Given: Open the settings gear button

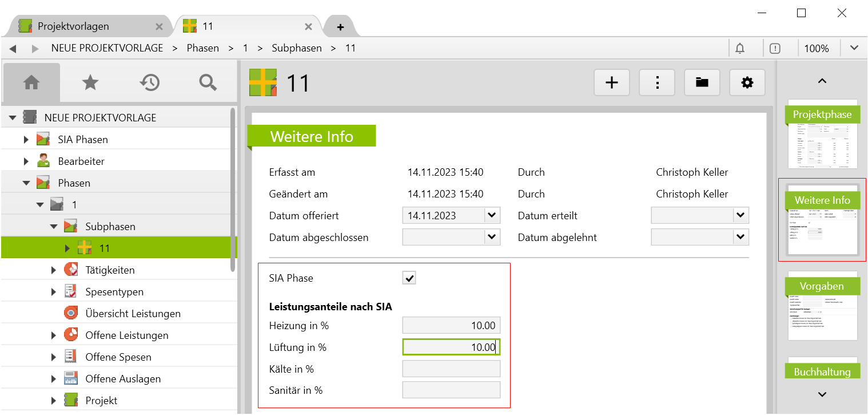Looking at the screenshot, I should [747, 82].
